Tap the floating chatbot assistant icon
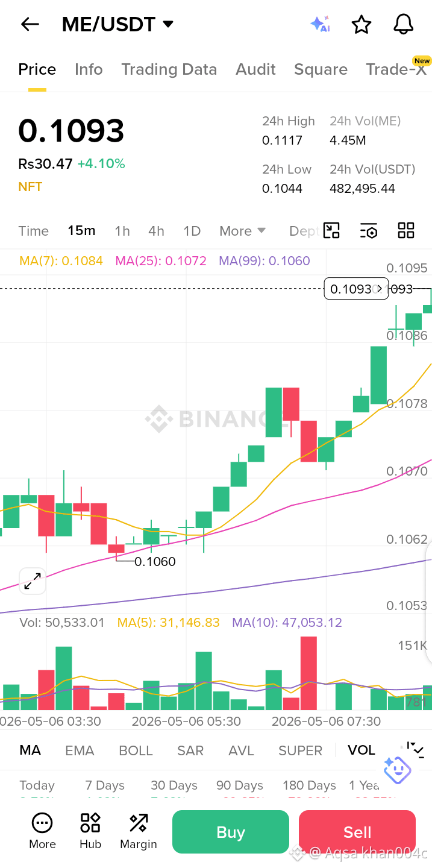The width and height of the screenshot is (432, 868). pyautogui.click(x=397, y=770)
